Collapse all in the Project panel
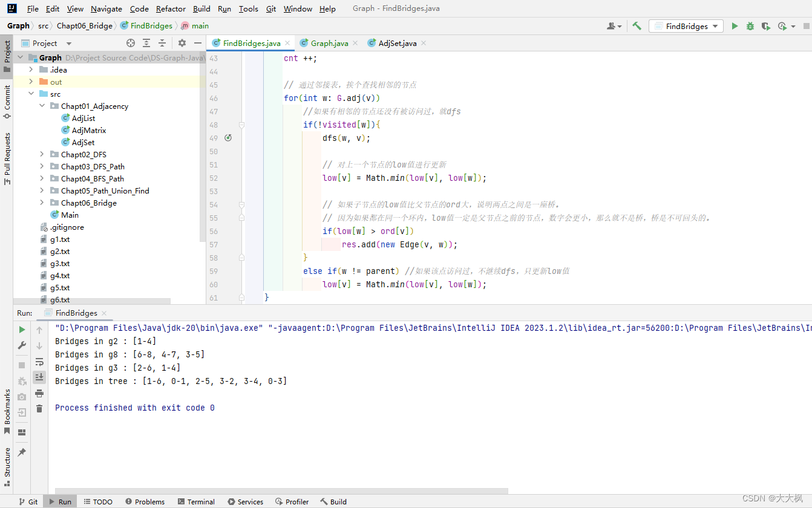This screenshot has width=812, height=508. tap(162, 43)
